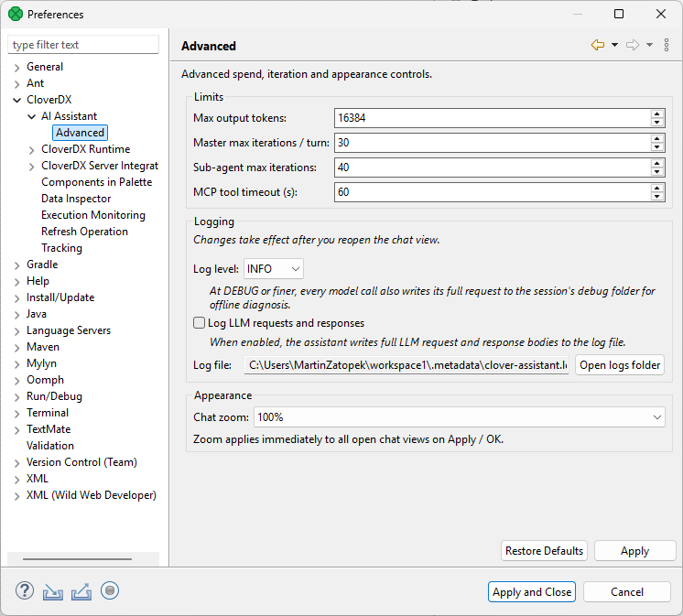Screen dimensions: 683x616
Task: Open the three-dot view menu
Action: click(x=666, y=45)
